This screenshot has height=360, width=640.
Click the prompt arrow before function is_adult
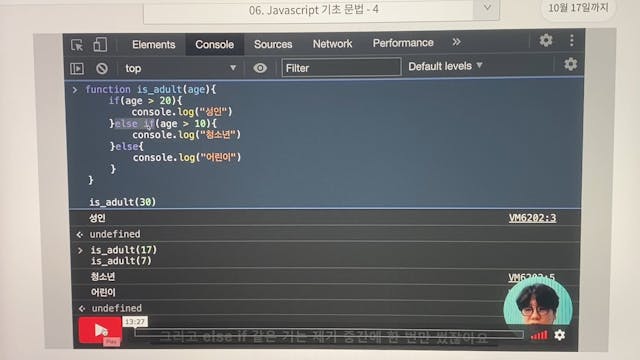[75, 90]
